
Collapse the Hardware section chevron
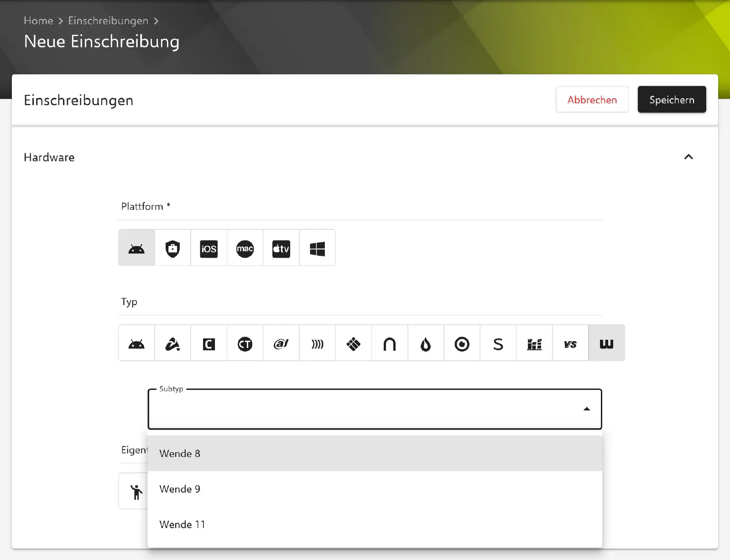[x=688, y=157]
